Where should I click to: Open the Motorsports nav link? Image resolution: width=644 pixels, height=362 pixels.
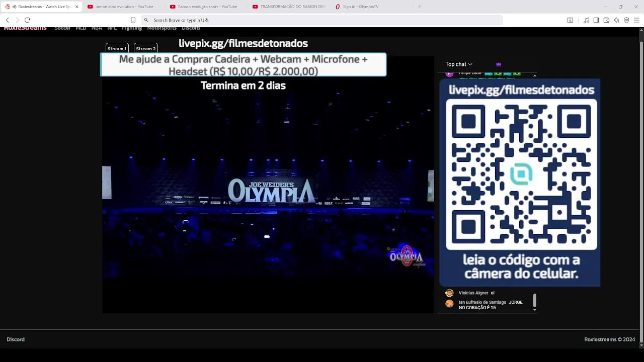162,28
